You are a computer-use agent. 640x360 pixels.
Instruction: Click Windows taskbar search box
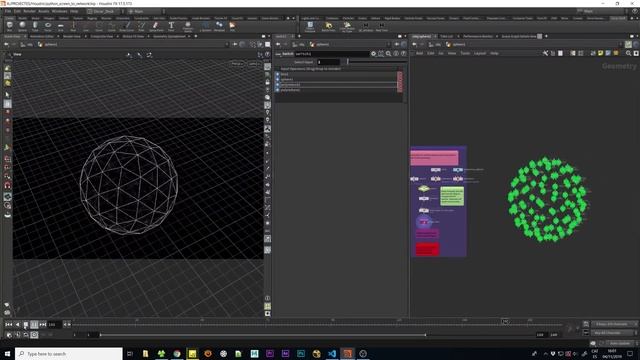pyautogui.click(x=69, y=353)
